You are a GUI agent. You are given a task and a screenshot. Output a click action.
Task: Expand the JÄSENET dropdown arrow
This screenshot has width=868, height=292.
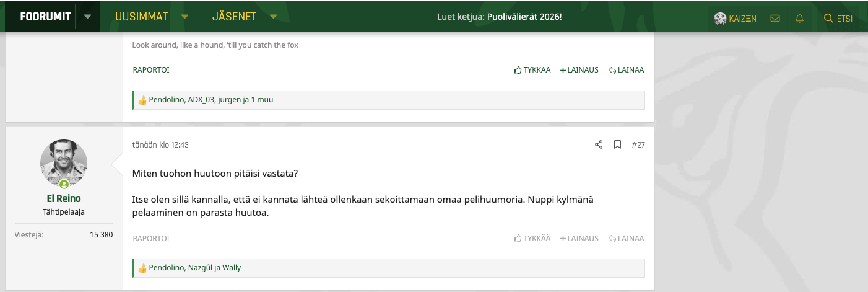tap(273, 17)
